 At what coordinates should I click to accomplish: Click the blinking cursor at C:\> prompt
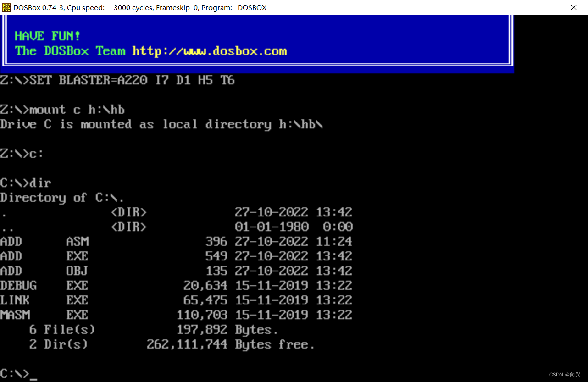coord(33,379)
